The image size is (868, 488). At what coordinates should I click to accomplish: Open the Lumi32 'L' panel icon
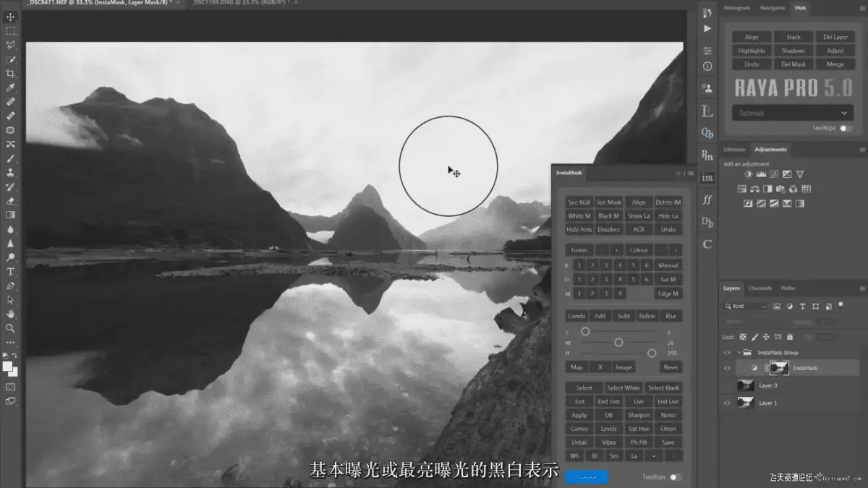pyautogui.click(x=707, y=111)
